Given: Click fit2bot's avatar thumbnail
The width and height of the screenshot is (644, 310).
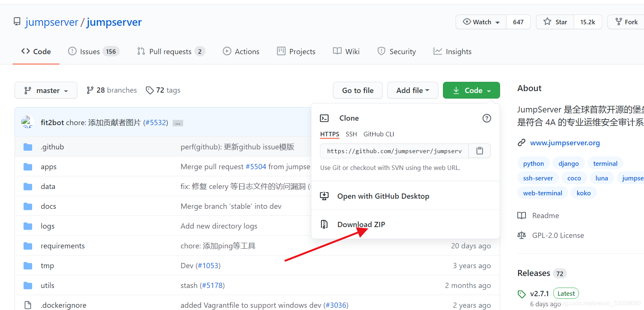Looking at the screenshot, I should [27, 122].
